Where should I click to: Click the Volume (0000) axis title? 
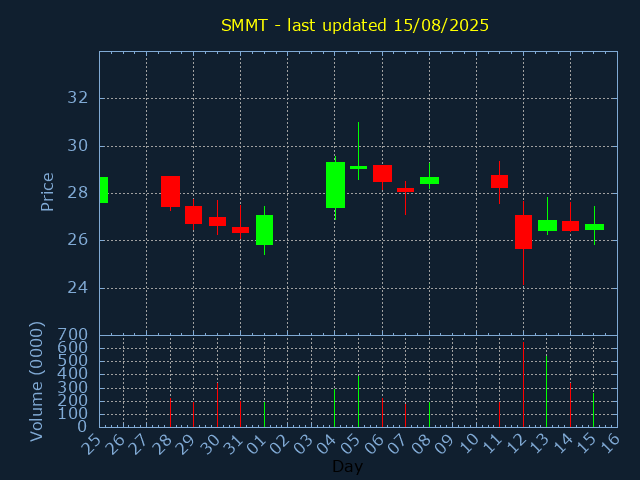36,381
